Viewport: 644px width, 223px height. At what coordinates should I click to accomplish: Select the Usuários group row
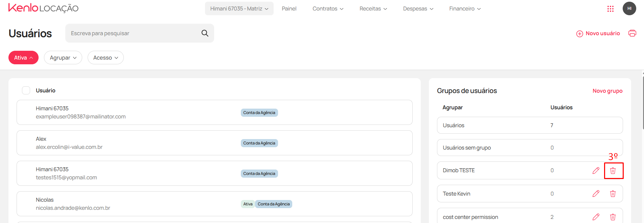click(x=530, y=125)
